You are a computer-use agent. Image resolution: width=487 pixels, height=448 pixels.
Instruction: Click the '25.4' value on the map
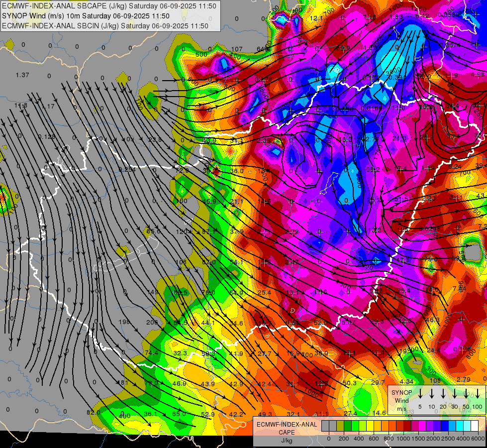click(x=264, y=293)
